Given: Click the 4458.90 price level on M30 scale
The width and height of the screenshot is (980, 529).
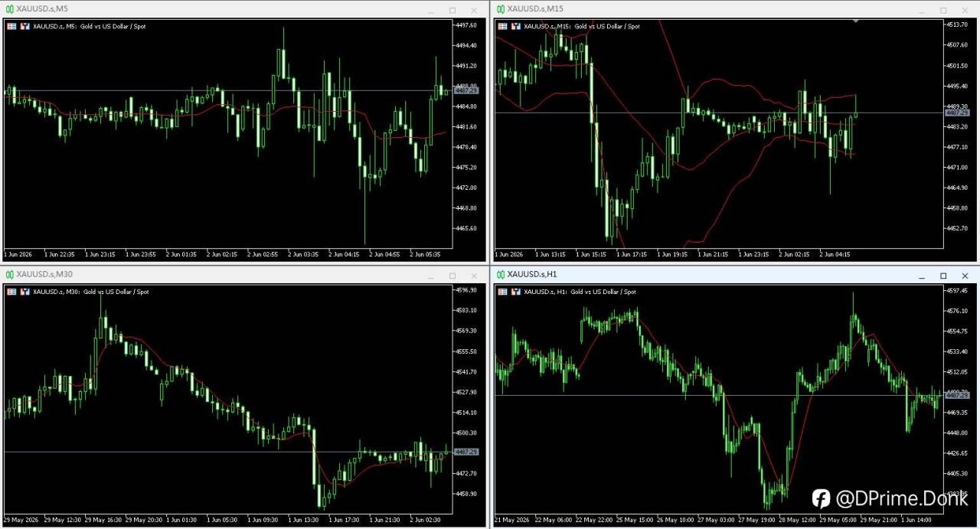Looking at the screenshot, I should 466,494.
